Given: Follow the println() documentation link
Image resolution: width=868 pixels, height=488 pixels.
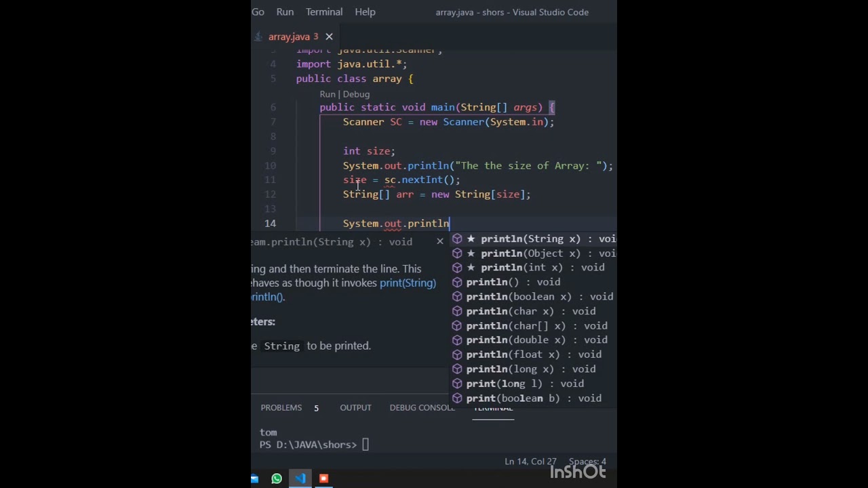Looking at the screenshot, I should 267,296.
